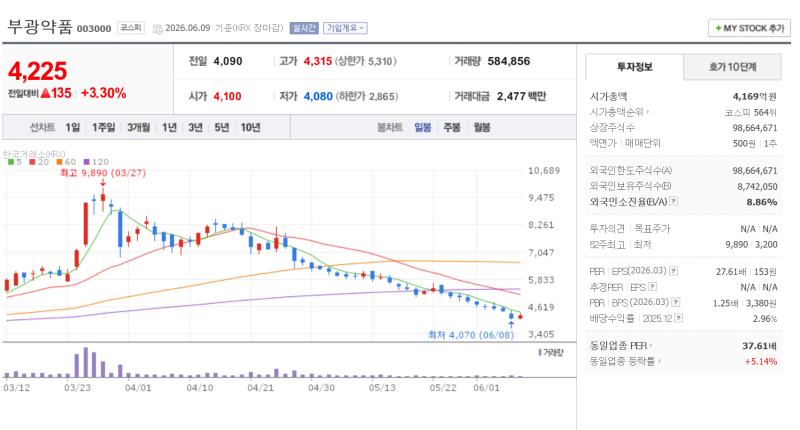Screen dimensions: 800x430
Task: Click arrow next to 동일업종 등락률
Action: tap(659, 361)
